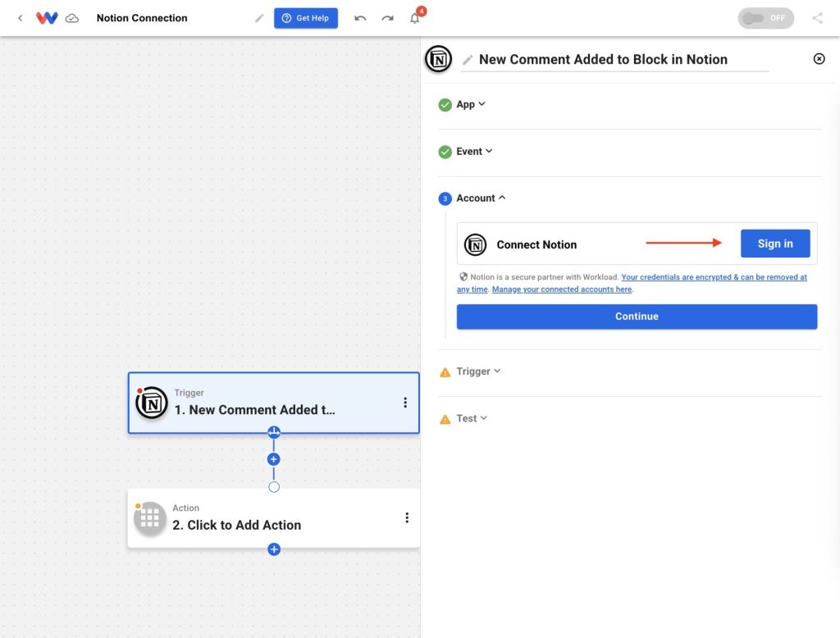Click the warning icon beside Test
Image resolution: width=840 pixels, height=638 pixels.
445,419
